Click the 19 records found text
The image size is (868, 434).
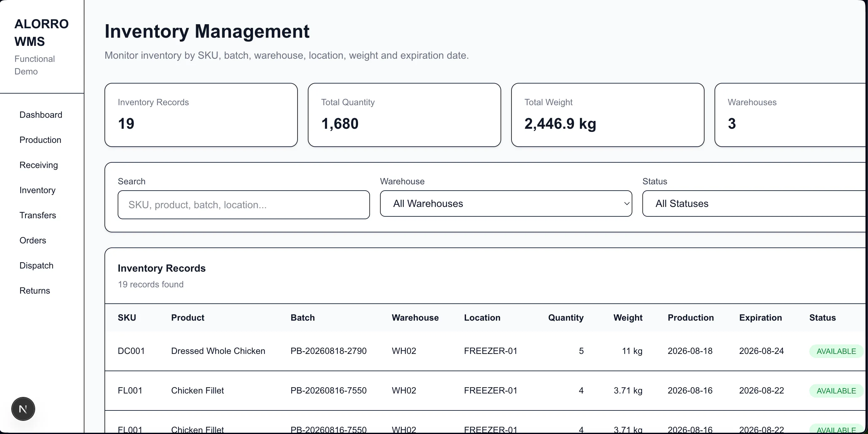click(151, 284)
